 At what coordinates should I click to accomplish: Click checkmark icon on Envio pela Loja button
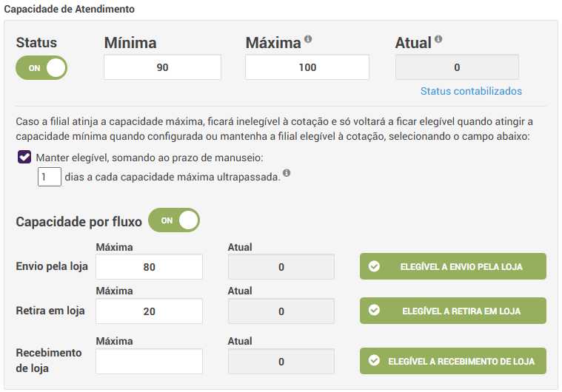pos(374,266)
